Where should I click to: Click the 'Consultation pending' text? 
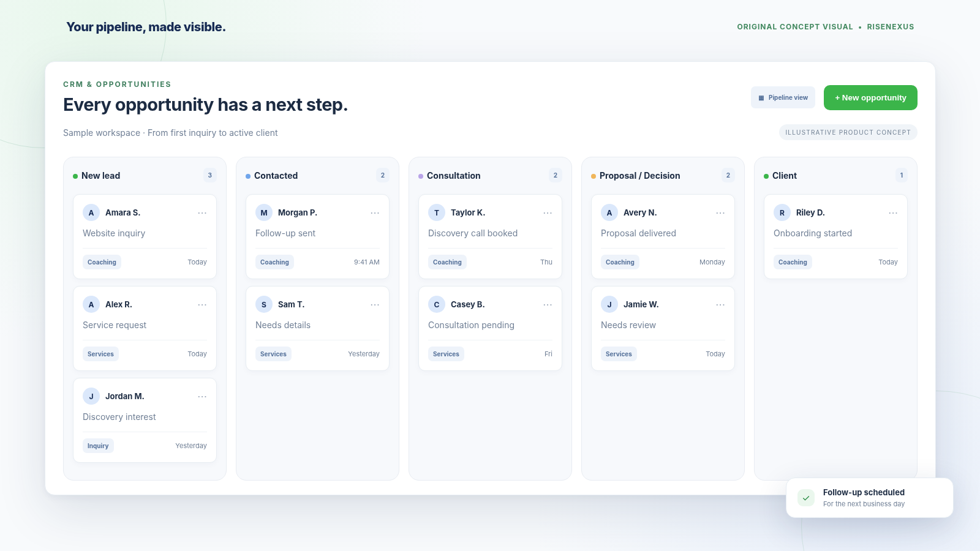(471, 325)
